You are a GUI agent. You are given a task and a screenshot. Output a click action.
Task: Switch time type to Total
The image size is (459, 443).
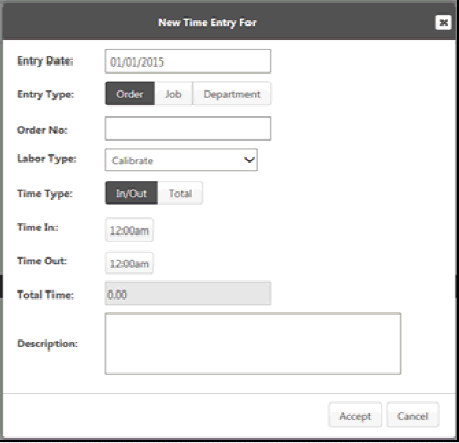point(180,193)
